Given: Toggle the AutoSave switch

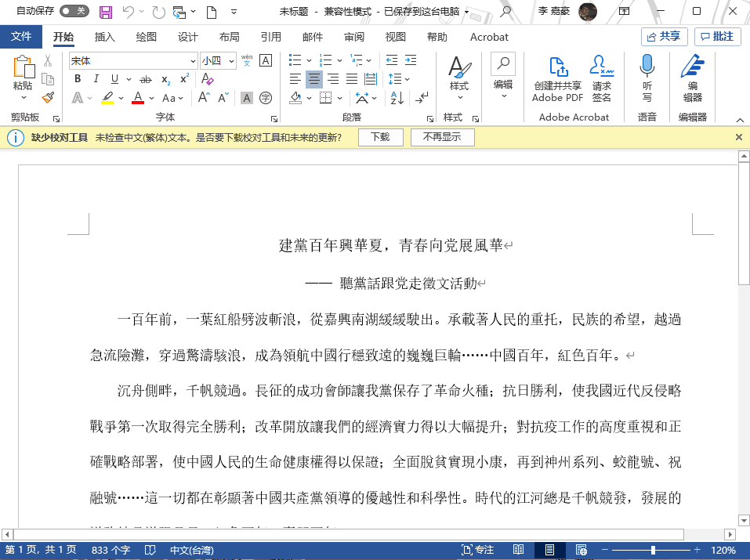Looking at the screenshot, I should click(74, 11).
